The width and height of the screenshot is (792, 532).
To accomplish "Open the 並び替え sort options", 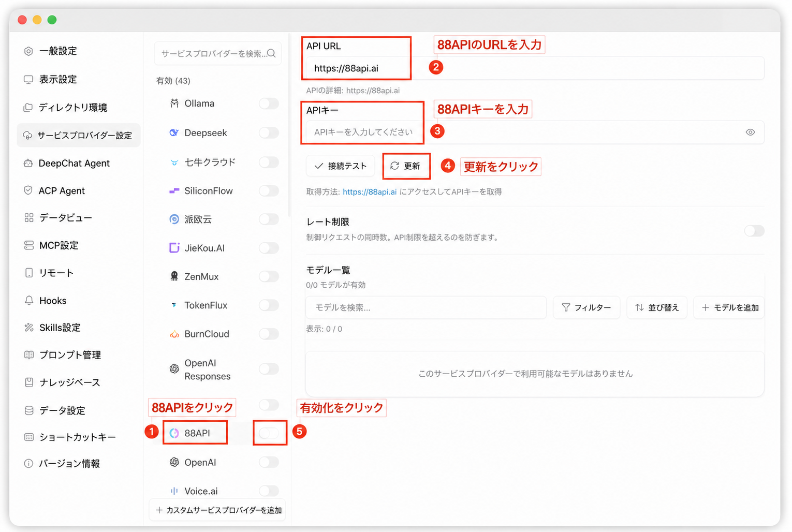I will 657,307.
